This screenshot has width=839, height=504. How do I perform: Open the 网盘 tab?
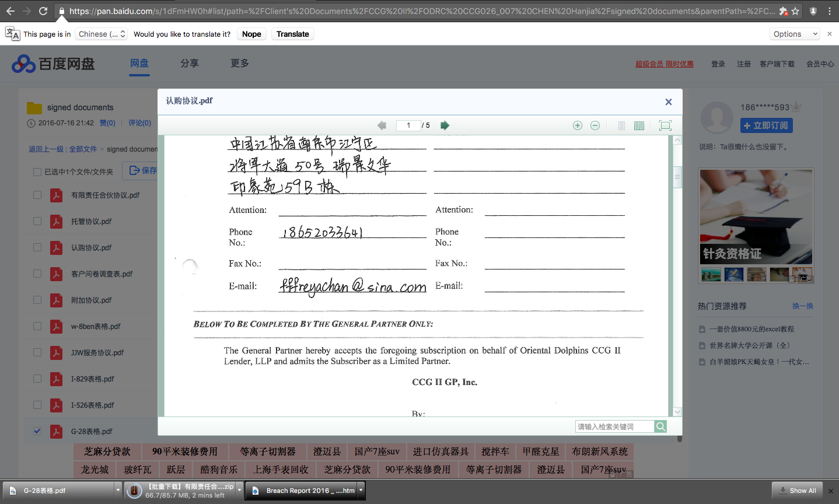(x=139, y=63)
